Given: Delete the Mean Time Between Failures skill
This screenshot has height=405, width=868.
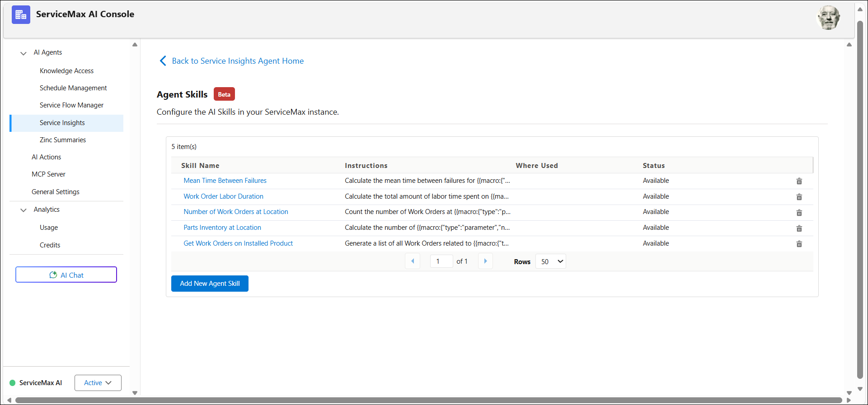Looking at the screenshot, I should pos(799,181).
